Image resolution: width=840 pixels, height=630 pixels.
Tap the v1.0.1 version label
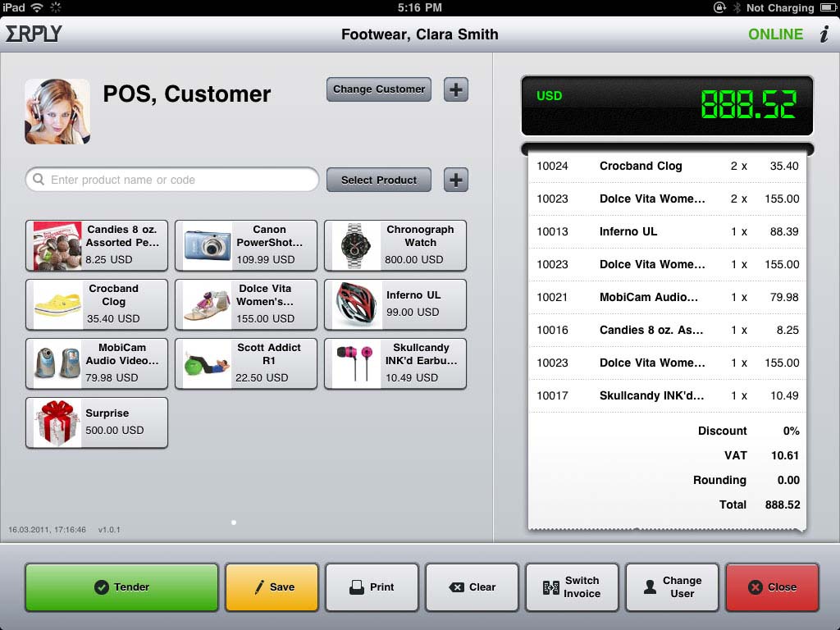click(x=109, y=530)
